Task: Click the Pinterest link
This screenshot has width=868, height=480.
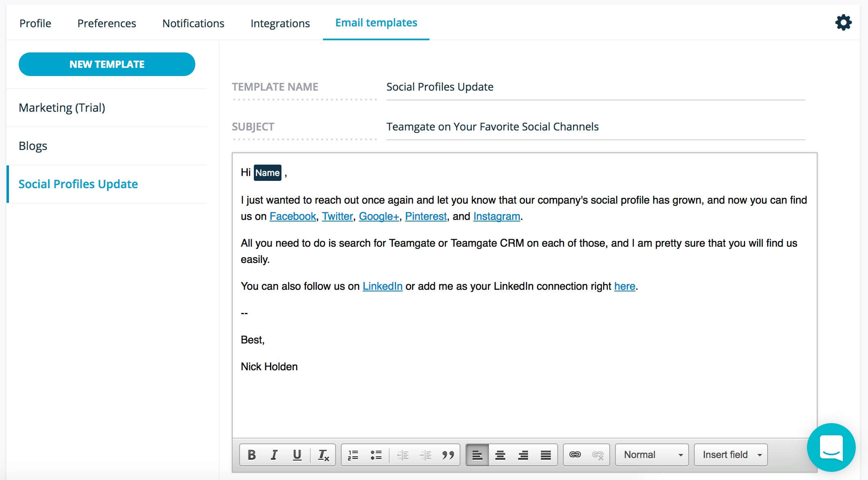Action: click(x=426, y=216)
